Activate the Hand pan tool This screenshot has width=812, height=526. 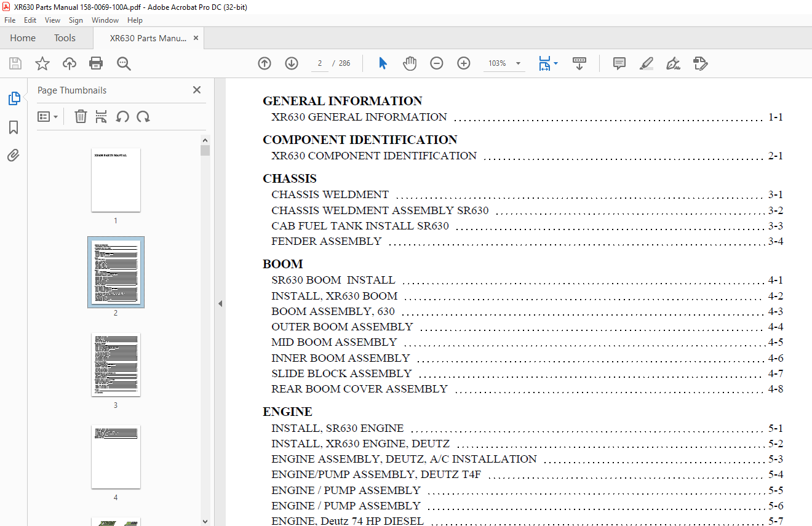(x=410, y=63)
